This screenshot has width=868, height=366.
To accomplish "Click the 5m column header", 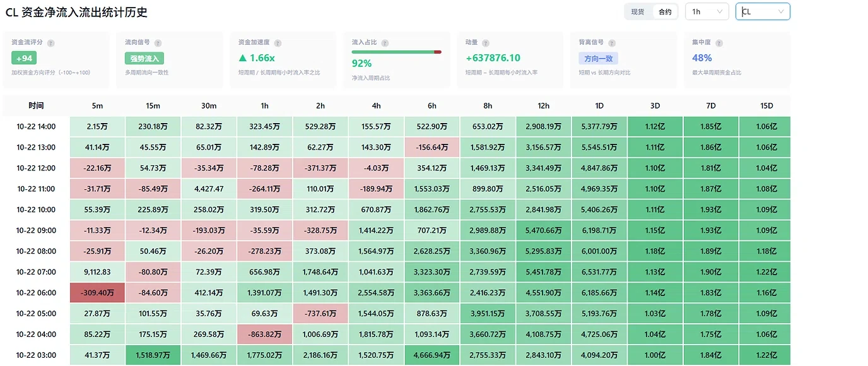I will (x=97, y=106).
